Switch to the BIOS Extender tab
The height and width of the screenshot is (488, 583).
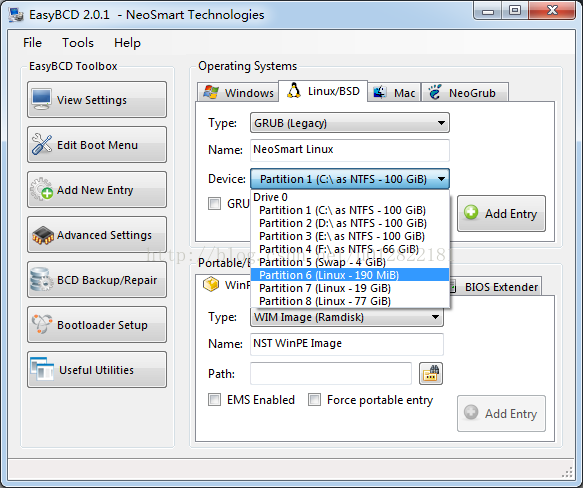point(495,287)
